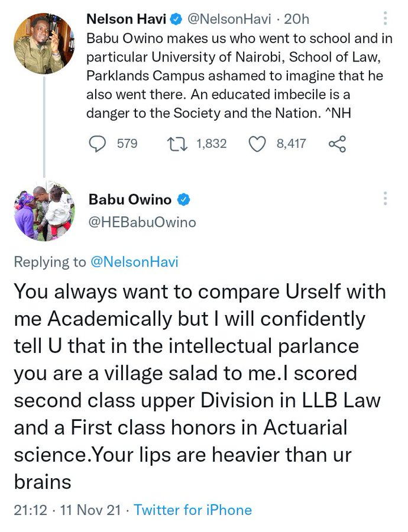Viewport: 408px width, 532px height.
Task: Click the Twitter for iPhone source link
Action: (193, 510)
